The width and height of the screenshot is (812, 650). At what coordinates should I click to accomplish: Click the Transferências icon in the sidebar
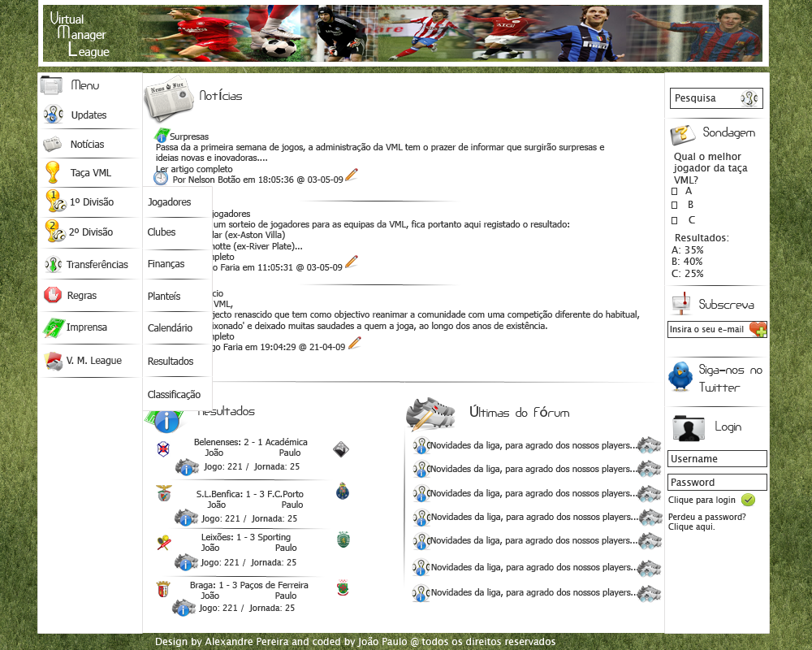(53, 264)
